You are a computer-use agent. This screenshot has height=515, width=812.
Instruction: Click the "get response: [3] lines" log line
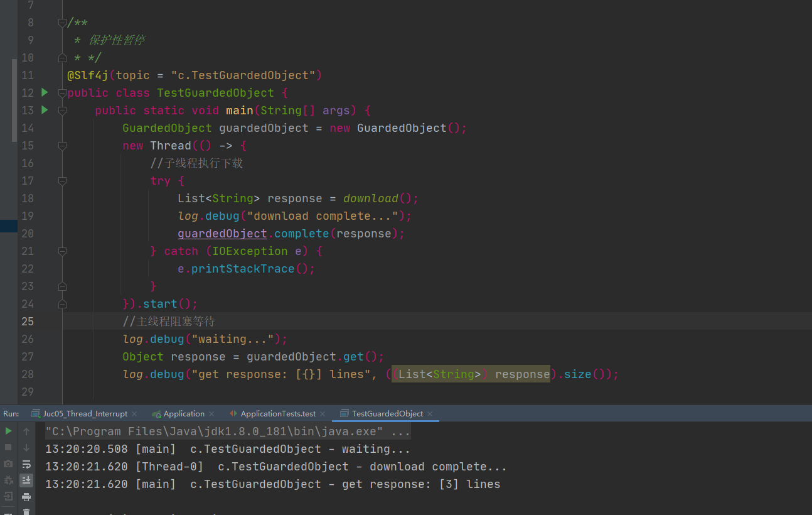[x=273, y=484]
